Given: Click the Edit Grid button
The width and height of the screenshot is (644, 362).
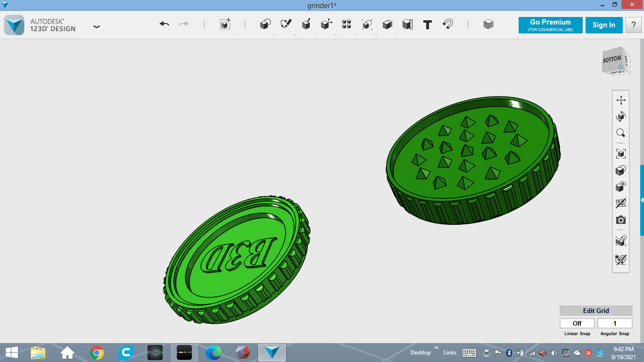Looking at the screenshot, I should 596,311.
